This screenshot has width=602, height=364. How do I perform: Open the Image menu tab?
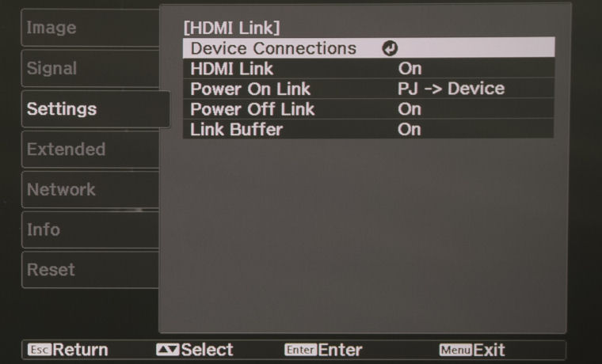90,28
